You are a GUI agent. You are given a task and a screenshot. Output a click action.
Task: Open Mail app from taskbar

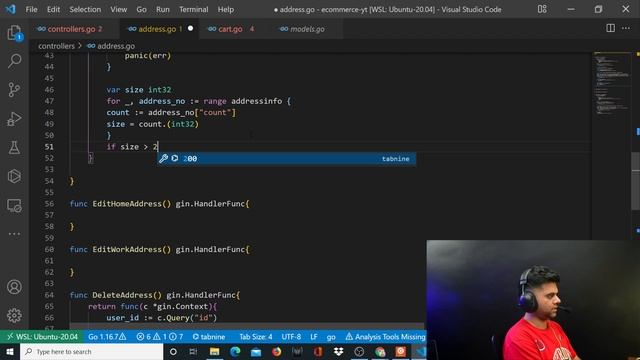click(x=256, y=351)
